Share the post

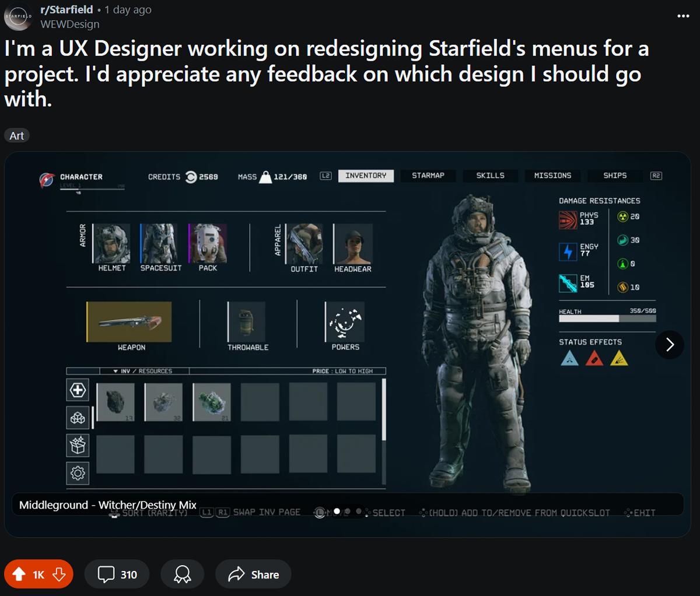(x=253, y=574)
